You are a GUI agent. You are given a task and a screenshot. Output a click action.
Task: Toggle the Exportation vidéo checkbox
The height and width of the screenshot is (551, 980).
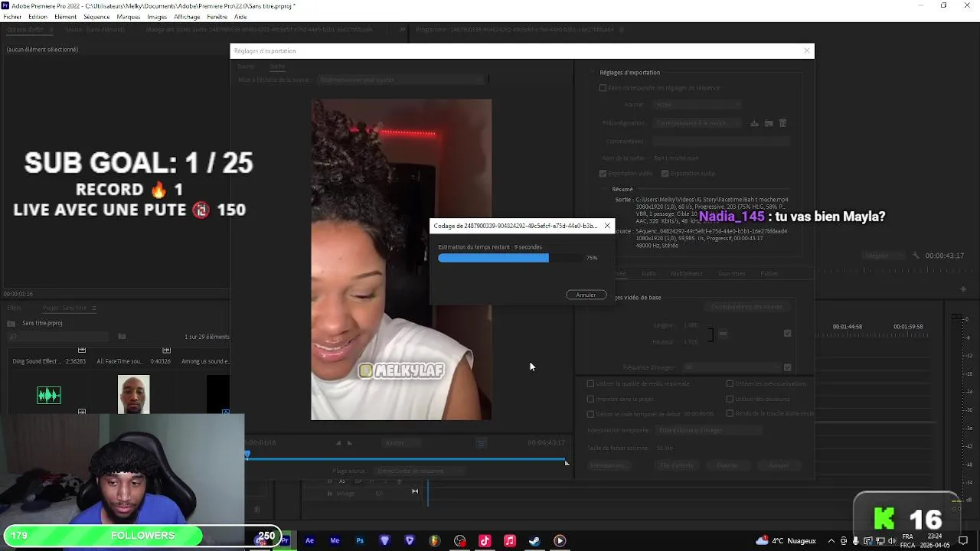(603, 174)
